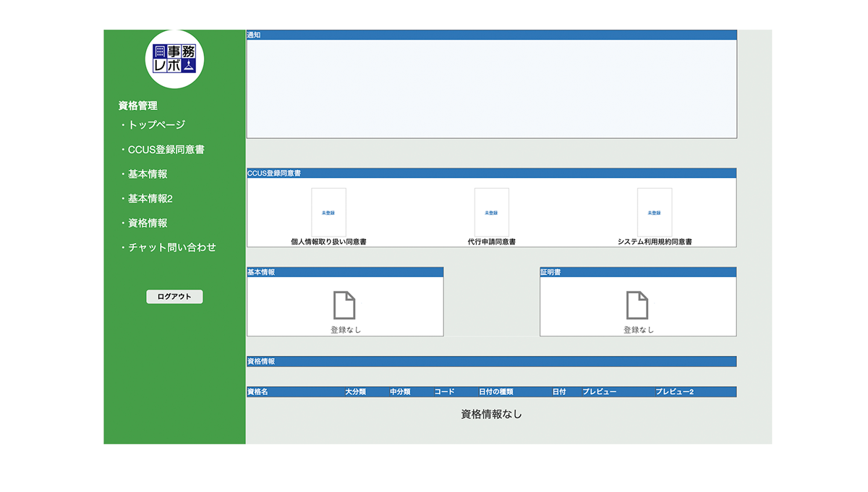The width and height of the screenshot is (868, 492).
Task: Click the 大分類 column header
Action: click(355, 391)
